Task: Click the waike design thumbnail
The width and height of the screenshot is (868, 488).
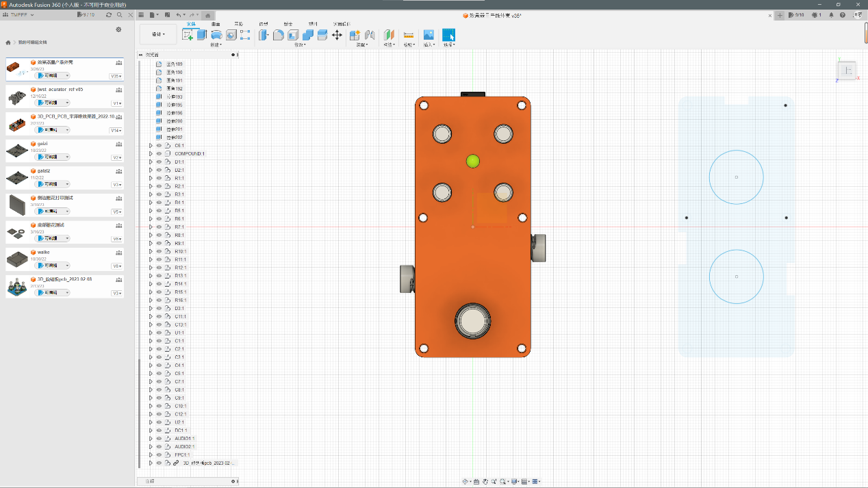Action: point(17,259)
